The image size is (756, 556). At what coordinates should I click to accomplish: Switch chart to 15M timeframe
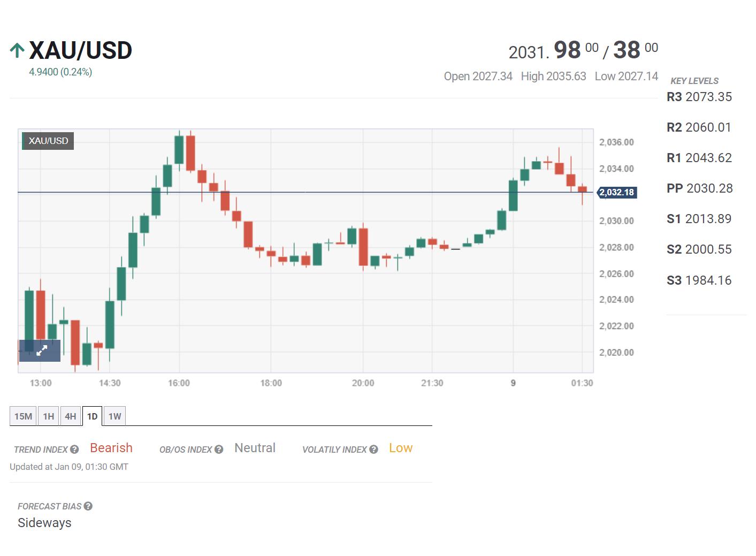23,416
